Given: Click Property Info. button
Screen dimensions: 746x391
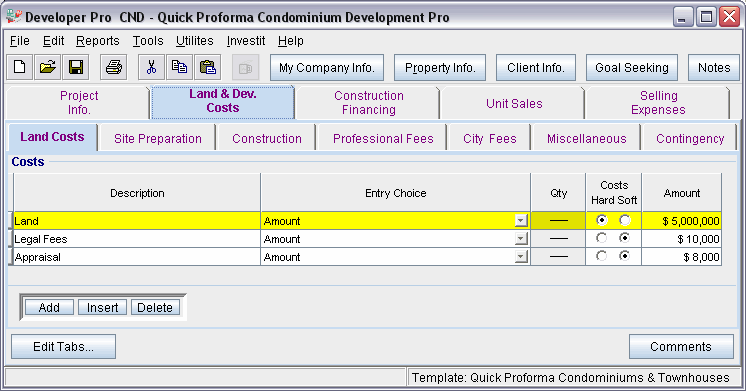Looking at the screenshot, I should pyautogui.click(x=440, y=68).
